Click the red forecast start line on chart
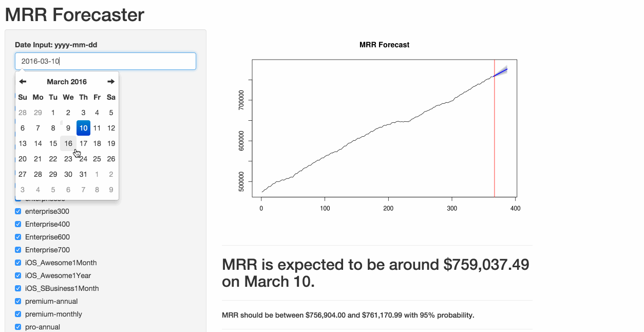 [x=494, y=128]
